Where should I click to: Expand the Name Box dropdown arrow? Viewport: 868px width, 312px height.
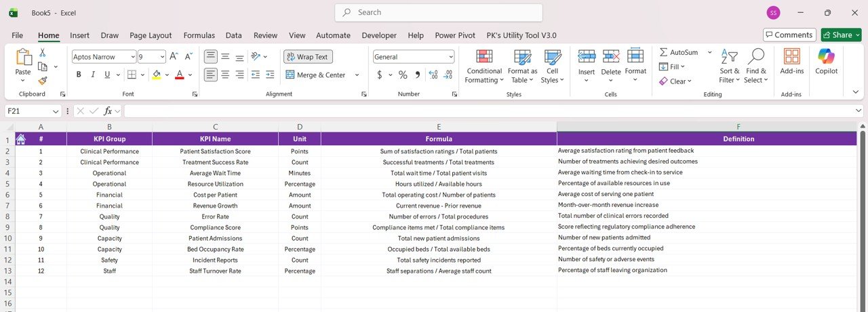(56, 111)
